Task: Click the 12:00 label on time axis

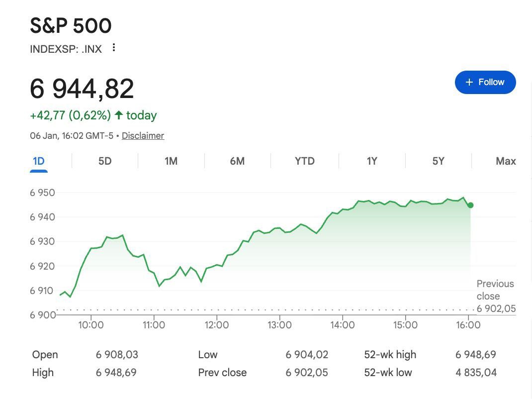Action: click(x=217, y=325)
